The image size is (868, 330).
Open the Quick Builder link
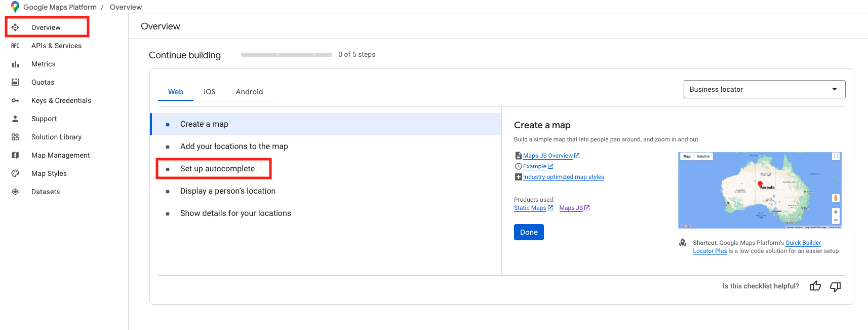pos(803,243)
